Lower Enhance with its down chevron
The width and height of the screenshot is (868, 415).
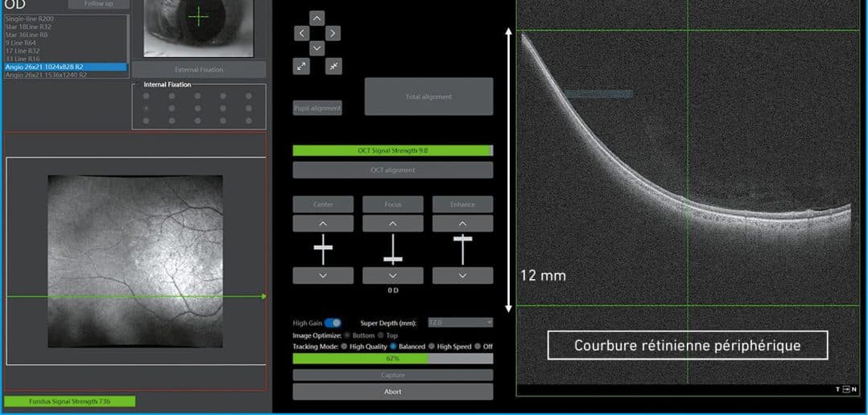pyautogui.click(x=463, y=275)
